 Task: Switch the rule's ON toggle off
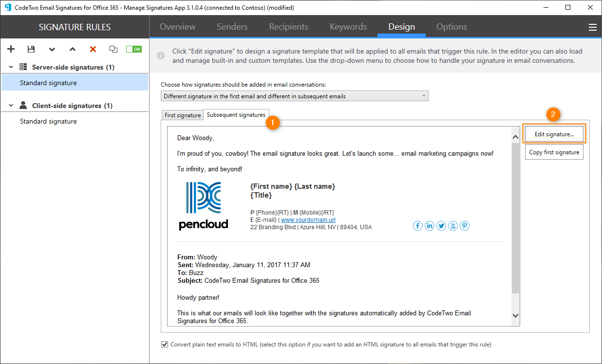[133, 49]
